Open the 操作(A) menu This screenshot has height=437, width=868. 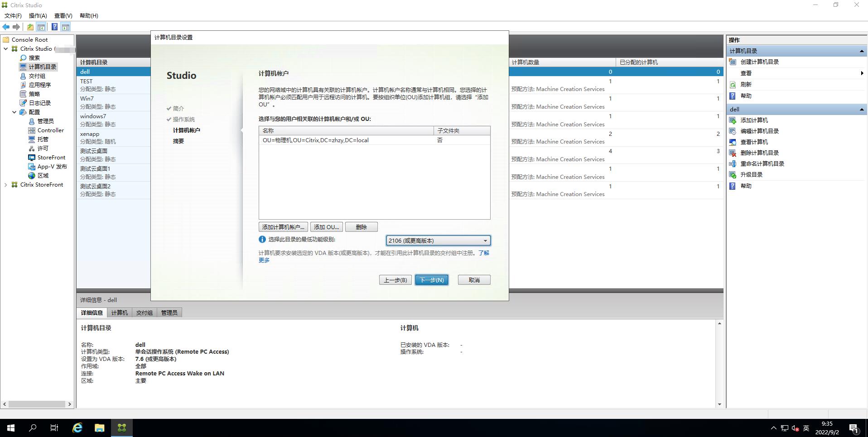tap(38, 15)
